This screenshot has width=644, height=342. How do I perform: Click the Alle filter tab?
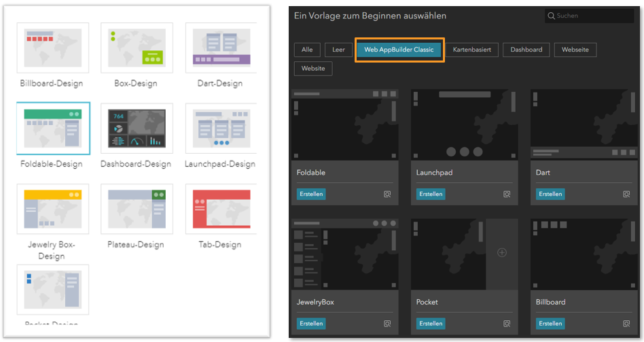(307, 50)
